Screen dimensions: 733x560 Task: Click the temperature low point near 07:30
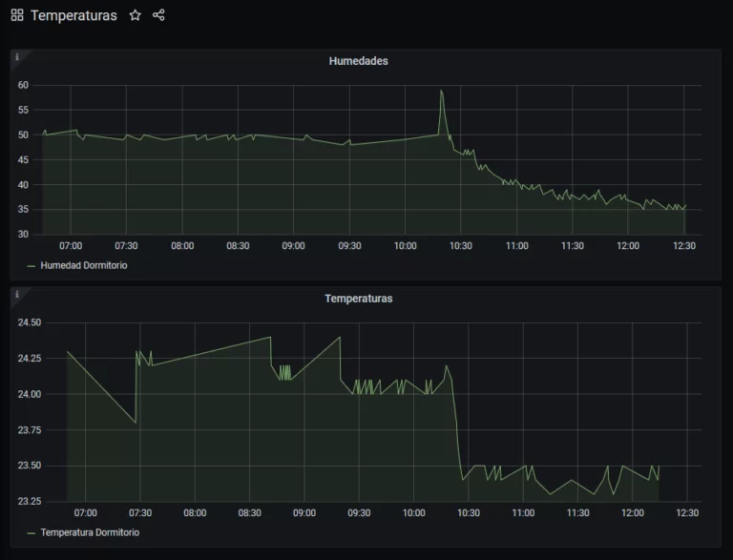[136, 422]
